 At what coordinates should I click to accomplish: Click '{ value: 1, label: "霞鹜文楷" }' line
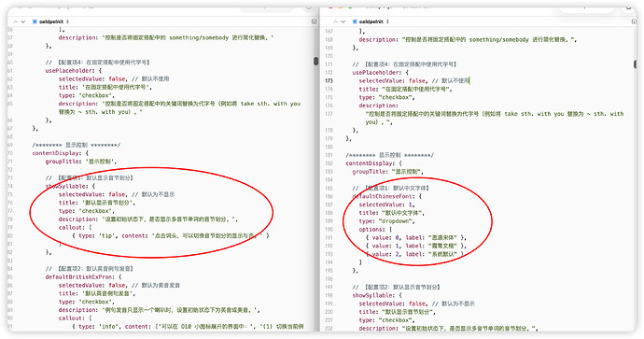pyautogui.click(x=416, y=246)
